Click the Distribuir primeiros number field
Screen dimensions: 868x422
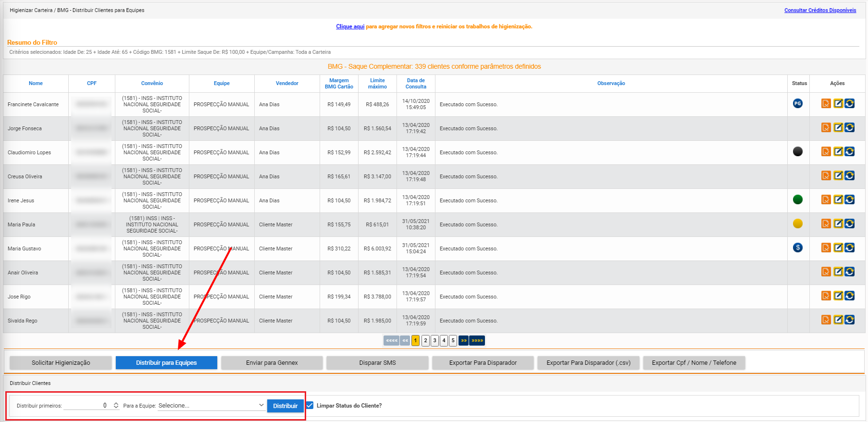point(87,406)
